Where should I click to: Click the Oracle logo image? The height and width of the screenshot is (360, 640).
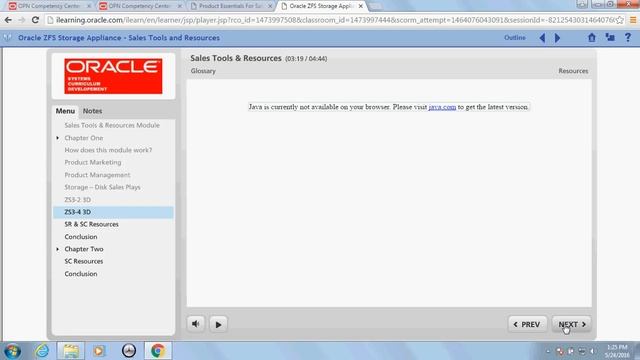pyautogui.click(x=113, y=76)
